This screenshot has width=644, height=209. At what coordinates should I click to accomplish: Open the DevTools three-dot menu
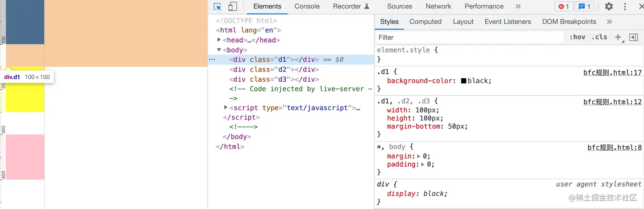point(625,6)
